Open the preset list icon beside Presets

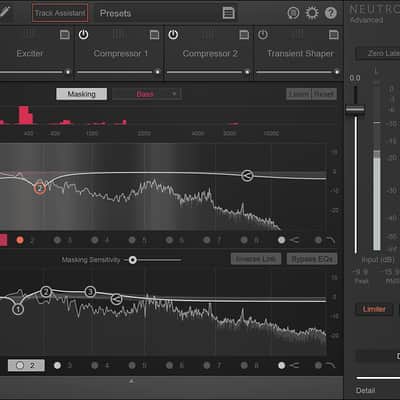pyautogui.click(x=228, y=13)
